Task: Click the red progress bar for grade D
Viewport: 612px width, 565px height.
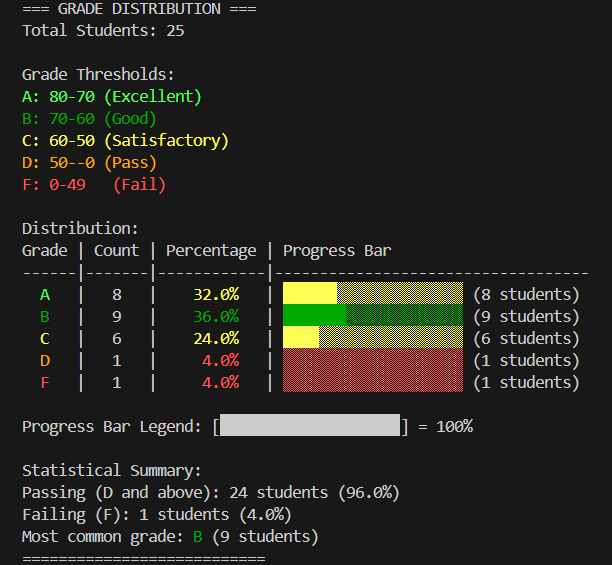Action: [373, 359]
